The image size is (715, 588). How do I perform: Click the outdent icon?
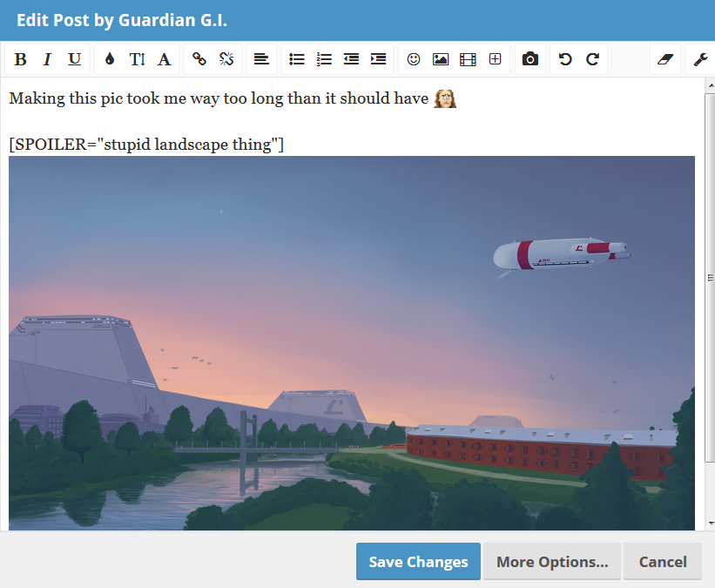(x=351, y=59)
